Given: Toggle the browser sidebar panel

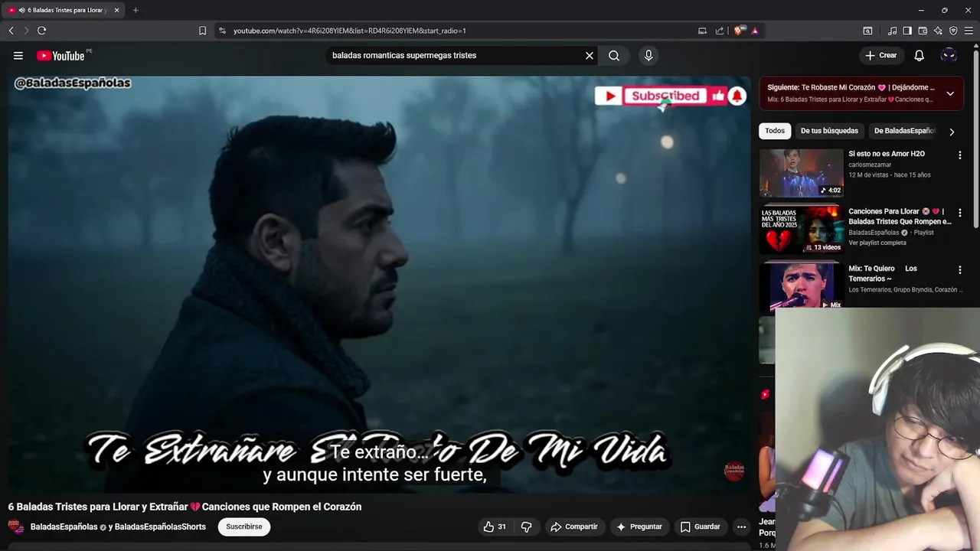Looking at the screenshot, I should 907,31.
